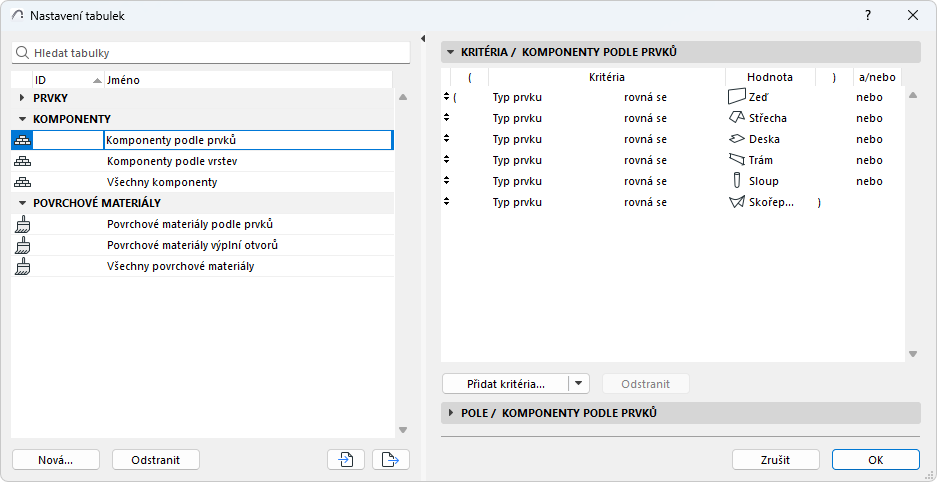Select Povrchové materiály výplní otvorů schedule
The image size is (937, 482).
[192, 245]
